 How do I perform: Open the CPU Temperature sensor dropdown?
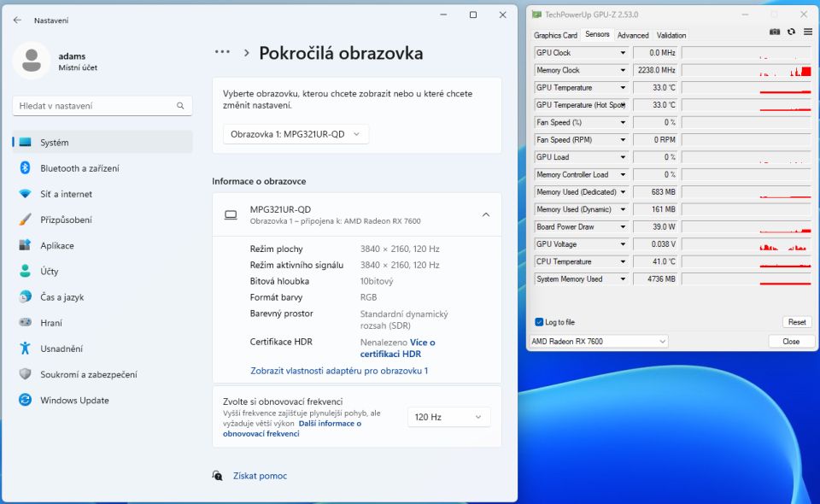(x=623, y=262)
